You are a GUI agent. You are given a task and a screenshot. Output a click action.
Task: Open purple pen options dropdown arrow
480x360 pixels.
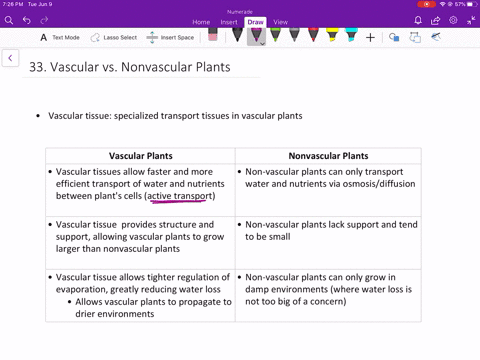263,43
